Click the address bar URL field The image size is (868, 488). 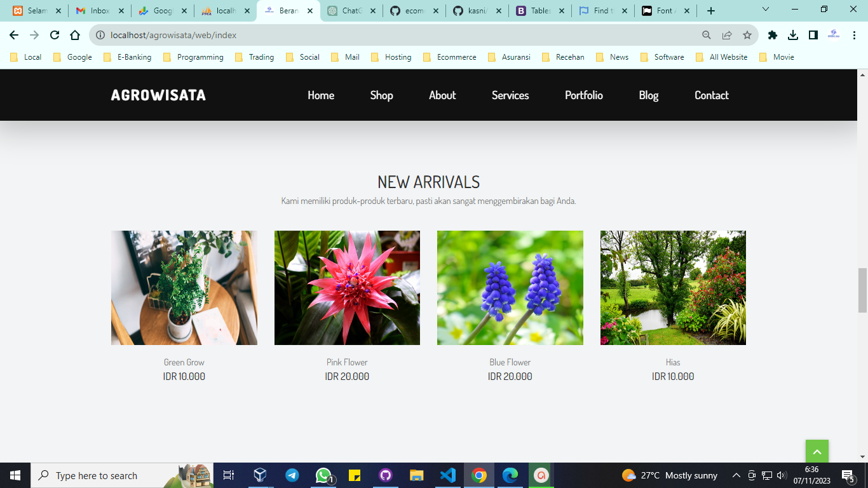(381, 35)
